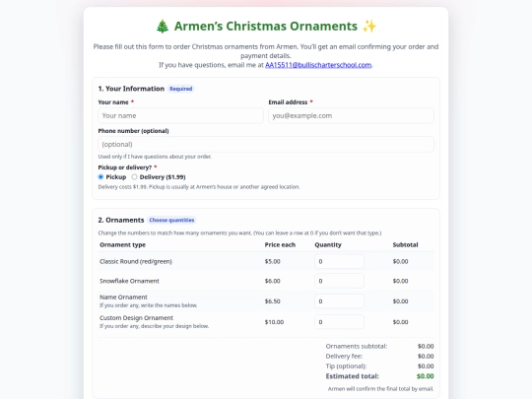Click the Phone number (optional) field
Screen dimensions: 532x399
pos(266,145)
